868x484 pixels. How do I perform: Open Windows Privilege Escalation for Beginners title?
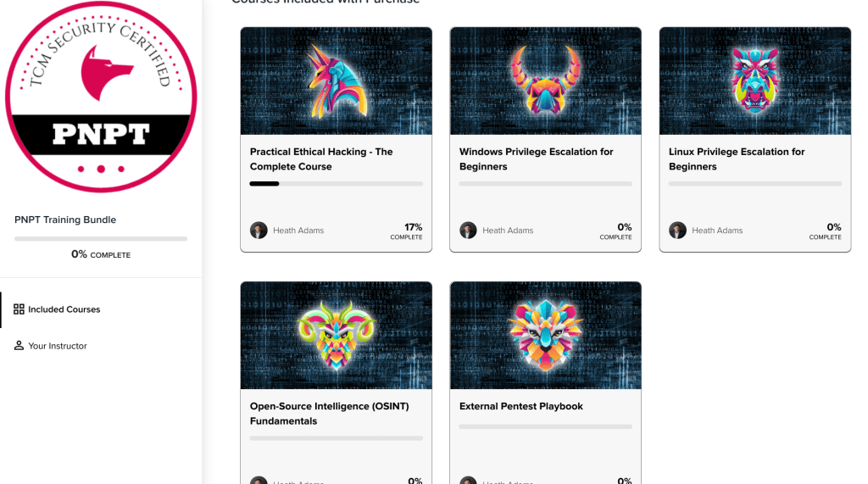536,159
